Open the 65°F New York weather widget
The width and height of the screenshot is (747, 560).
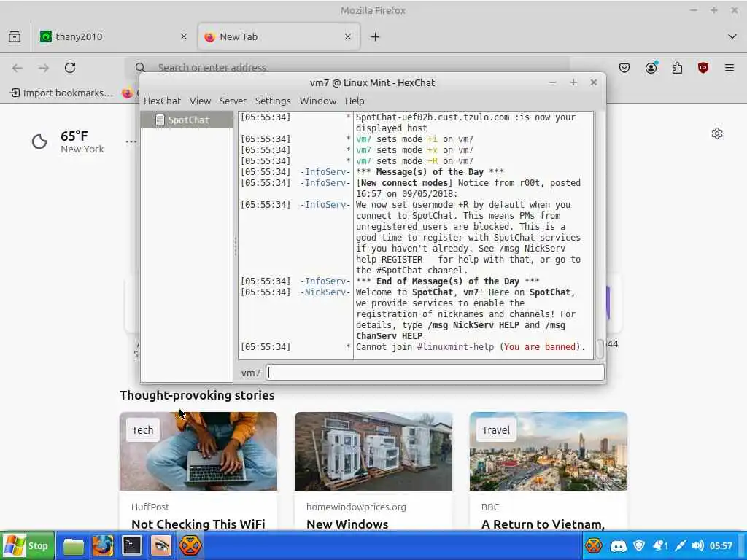(x=68, y=141)
